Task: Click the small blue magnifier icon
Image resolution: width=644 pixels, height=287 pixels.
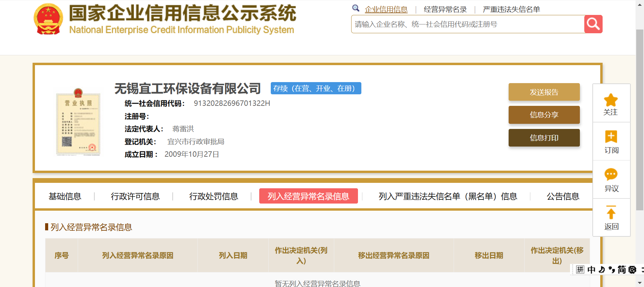Action: (356, 8)
